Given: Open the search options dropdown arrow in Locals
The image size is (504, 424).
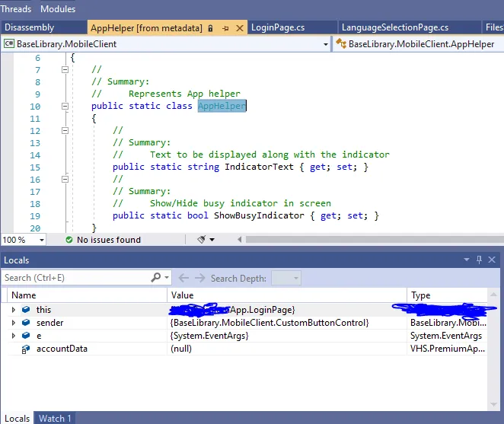Looking at the screenshot, I should pos(167,277).
